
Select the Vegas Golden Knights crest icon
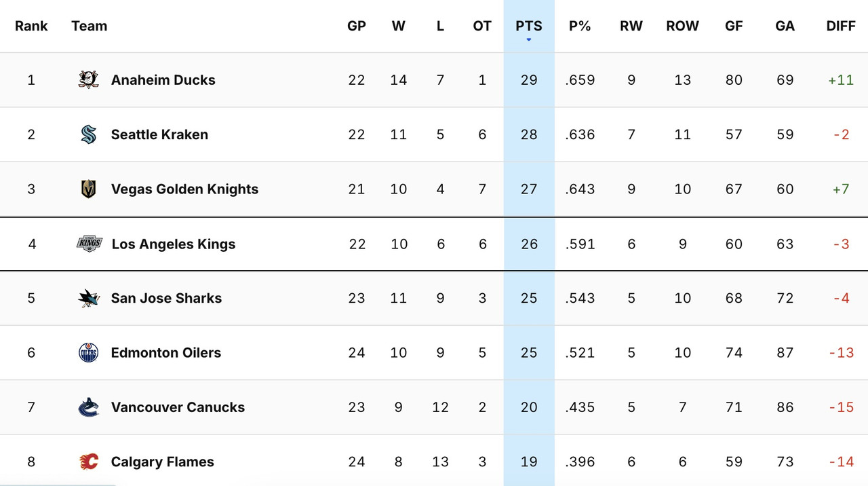coord(89,189)
